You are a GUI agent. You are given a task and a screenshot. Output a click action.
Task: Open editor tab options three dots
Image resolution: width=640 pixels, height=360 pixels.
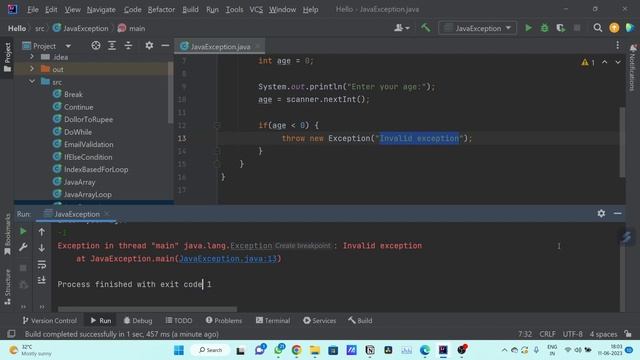pyautogui.click(x=618, y=45)
